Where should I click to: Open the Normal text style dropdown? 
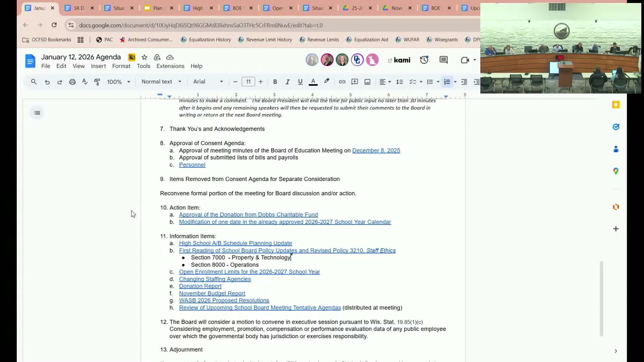[161, 82]
